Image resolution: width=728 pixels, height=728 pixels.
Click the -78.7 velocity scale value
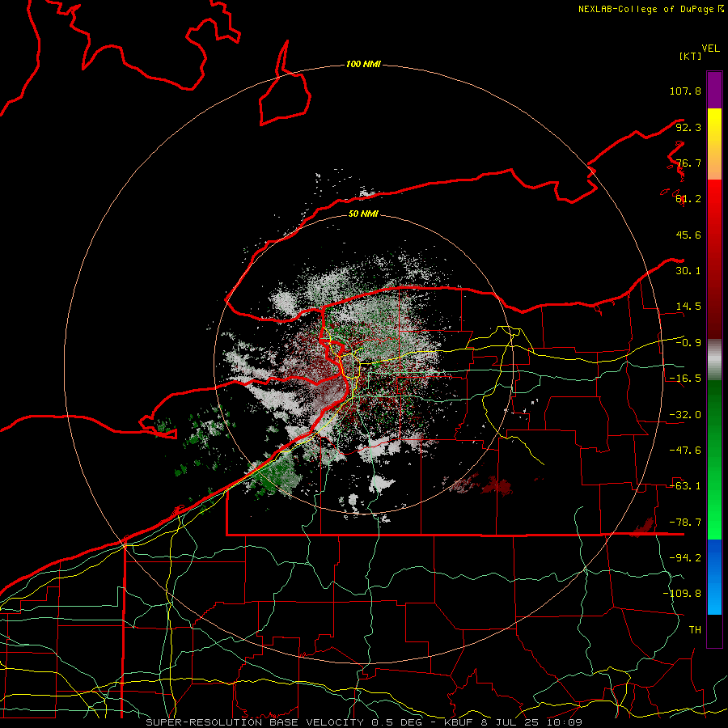pyautogui.click(x=685, y=523)
